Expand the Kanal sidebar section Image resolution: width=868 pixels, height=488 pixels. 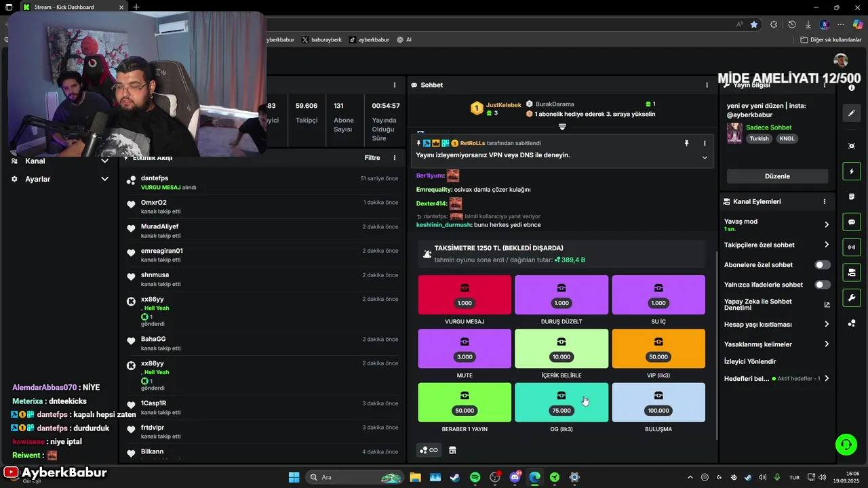click(104, 161)
